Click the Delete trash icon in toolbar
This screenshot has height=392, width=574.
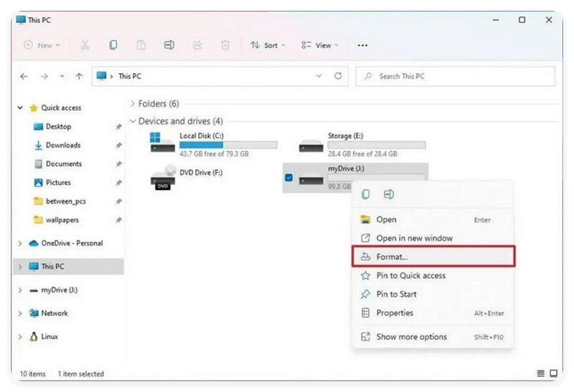pyautogui.click(x=225, y=45)
